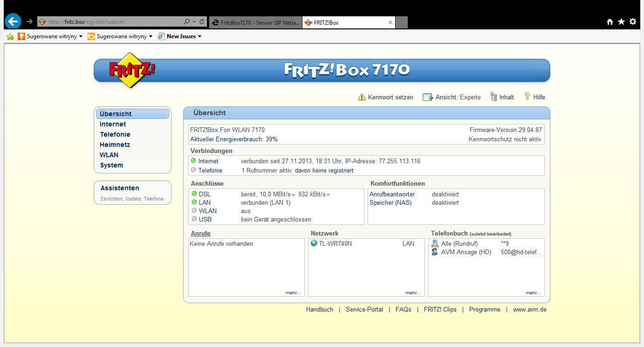644x347 pixels.
Task: Open FAQs footer link
Action: coord(404,309)
